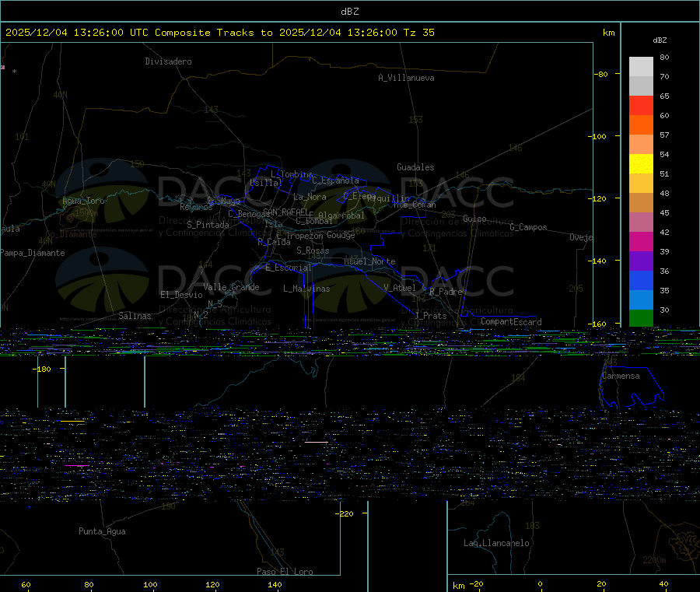This screenshot has height=592, width=700.
Task: Select the C_Española label
Action: click(x=335, y=180)
